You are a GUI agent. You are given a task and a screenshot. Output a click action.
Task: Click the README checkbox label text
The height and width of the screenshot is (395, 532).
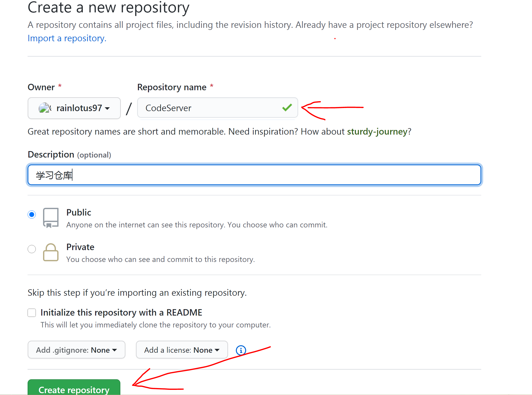tap(121, 312)
